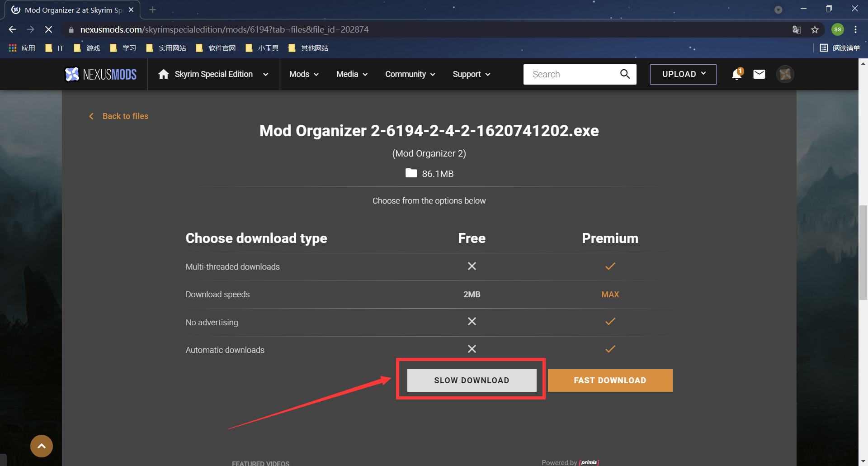Click the SS browser profile icon

tap(837, 29)
